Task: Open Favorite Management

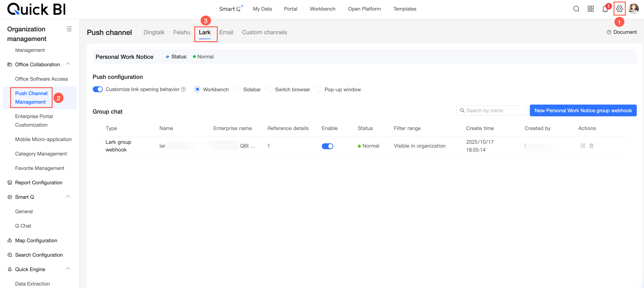Action: pos(40,169)
